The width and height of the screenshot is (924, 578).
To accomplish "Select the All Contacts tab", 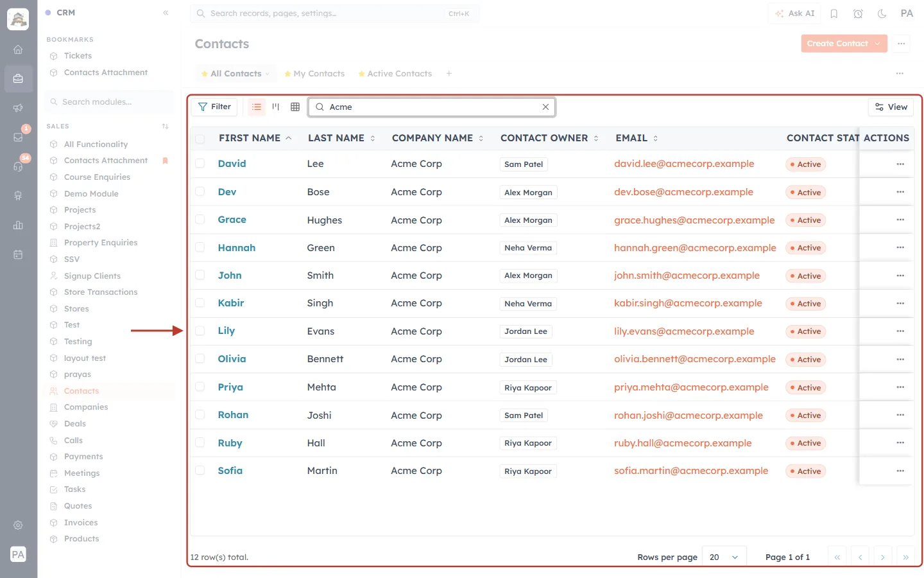I will pyautogui.click(x=235, y=74).
